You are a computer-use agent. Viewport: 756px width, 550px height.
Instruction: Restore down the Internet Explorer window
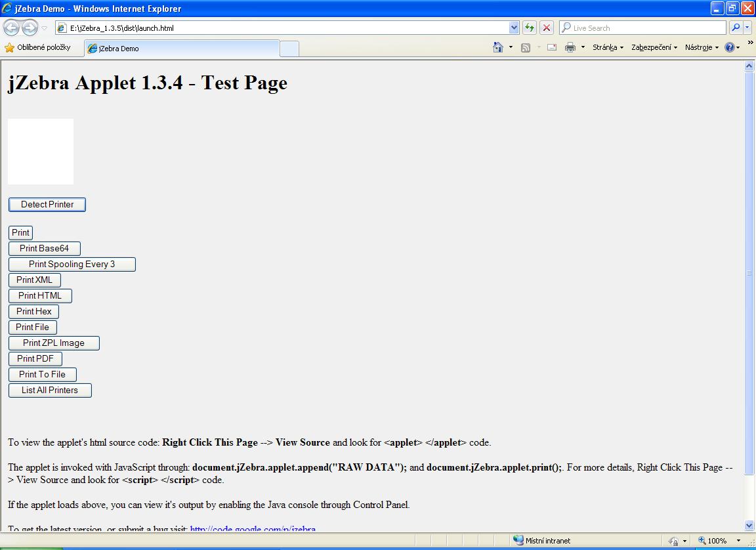coord(732,8)
